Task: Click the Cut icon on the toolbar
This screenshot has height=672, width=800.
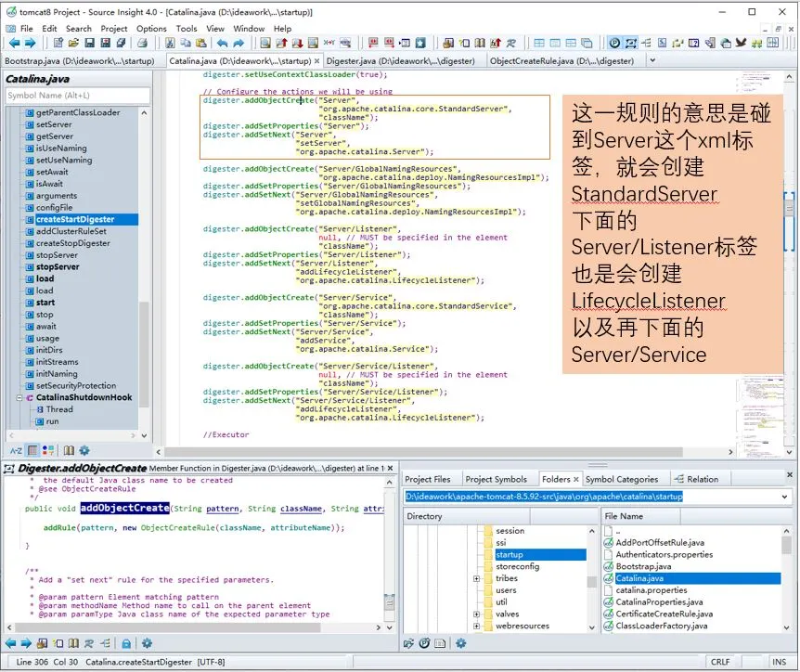Action: [172, 43]
